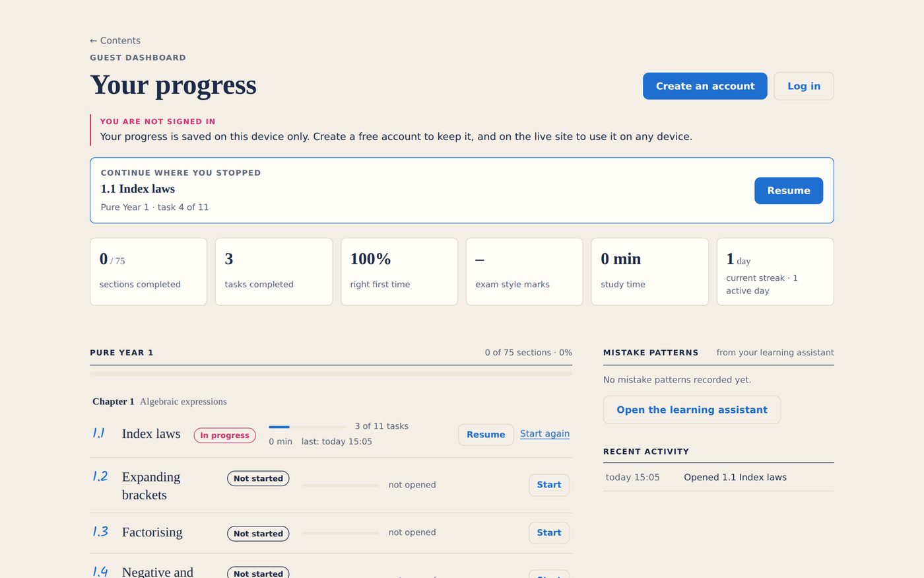The image size is (924, 578).
Task: Click the Index laws progress bar
Action: tap(307, 427)
